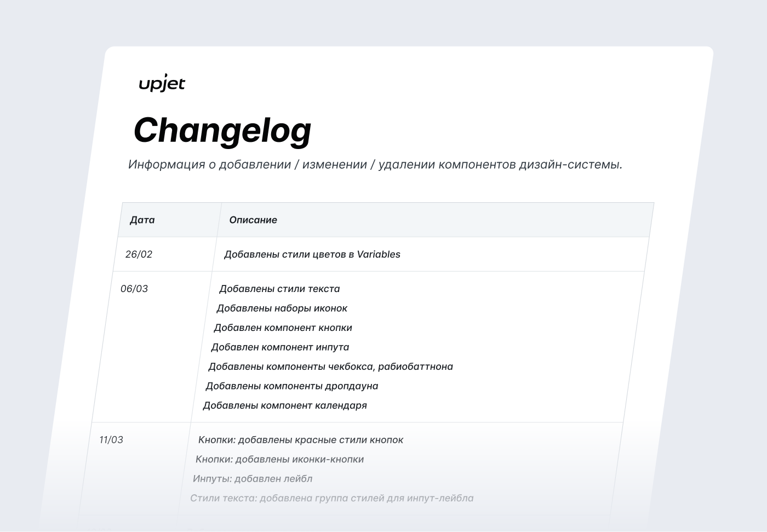Screen dimensions: 767x532
Task: Click the upjet logo
Action: click(x=162, y=84)
